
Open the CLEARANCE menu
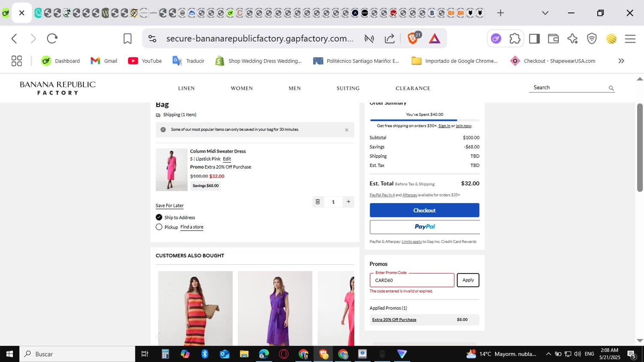click(413, 88)
